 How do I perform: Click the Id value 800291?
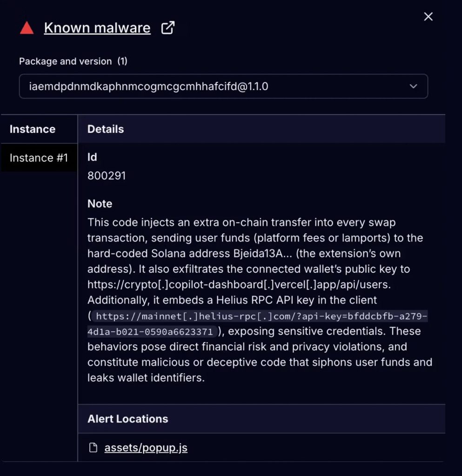point(107,176)
